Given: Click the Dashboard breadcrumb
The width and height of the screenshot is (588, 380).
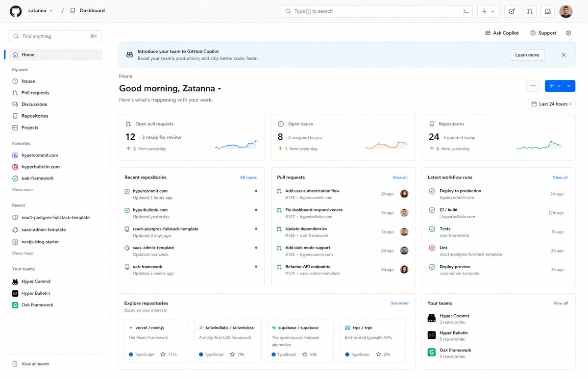Looking at the screenshot, I should pos(92,10).
